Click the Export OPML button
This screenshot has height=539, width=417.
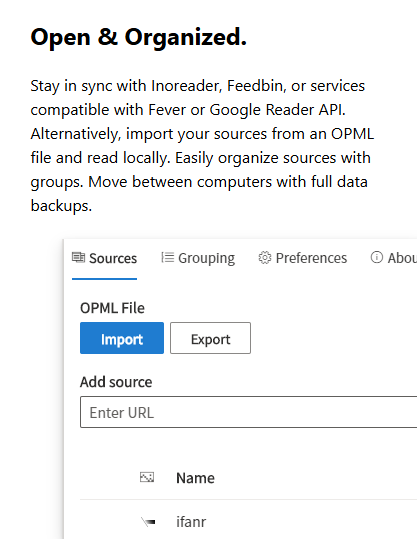(x=210, y=338)
